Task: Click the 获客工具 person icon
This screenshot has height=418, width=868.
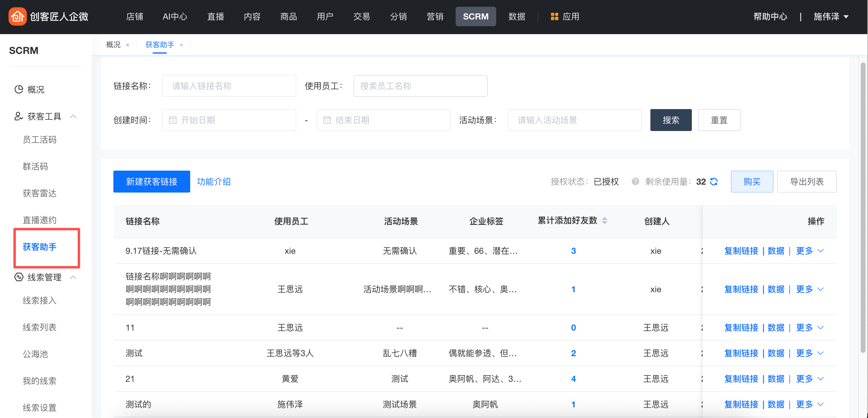Action: [x=19, y=116]
